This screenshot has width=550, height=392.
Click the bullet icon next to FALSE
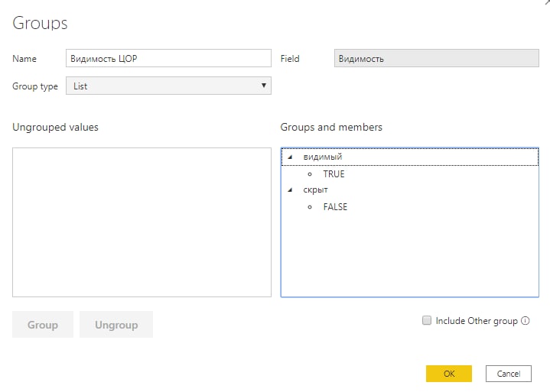tap(310, 207)
